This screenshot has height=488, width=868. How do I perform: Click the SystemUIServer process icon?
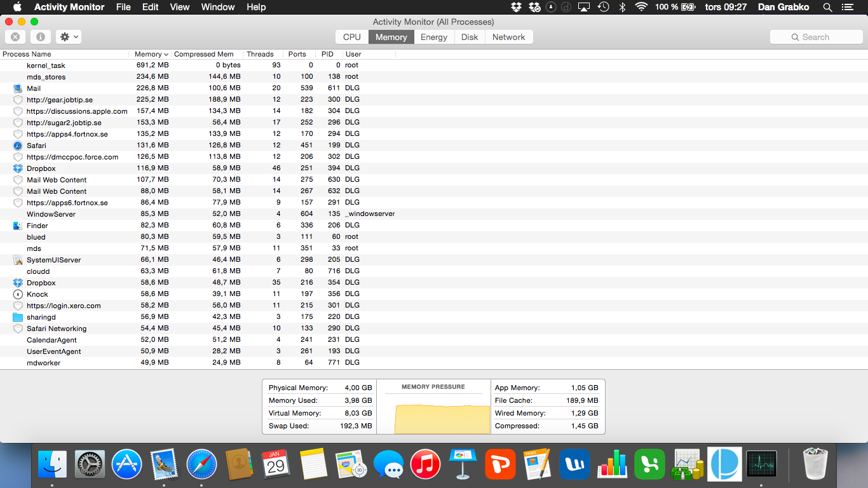click(x=18, y=260)
